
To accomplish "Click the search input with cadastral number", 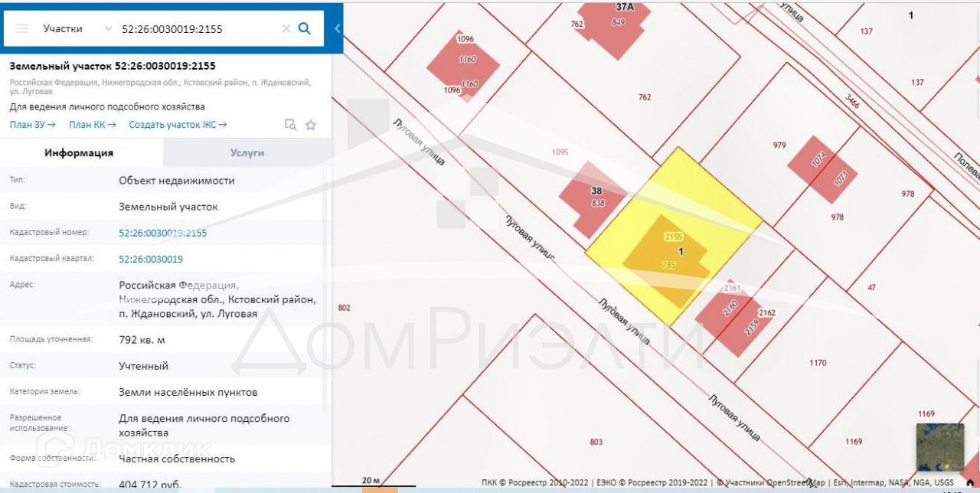I will pos(199,28).
